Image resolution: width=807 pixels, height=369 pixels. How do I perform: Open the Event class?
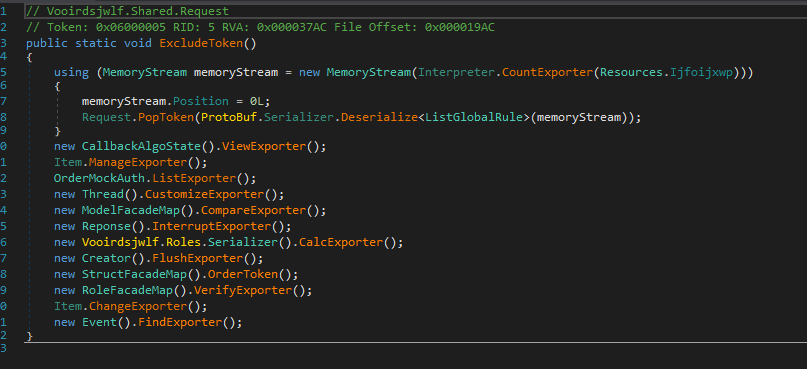(x=99, y=323)
